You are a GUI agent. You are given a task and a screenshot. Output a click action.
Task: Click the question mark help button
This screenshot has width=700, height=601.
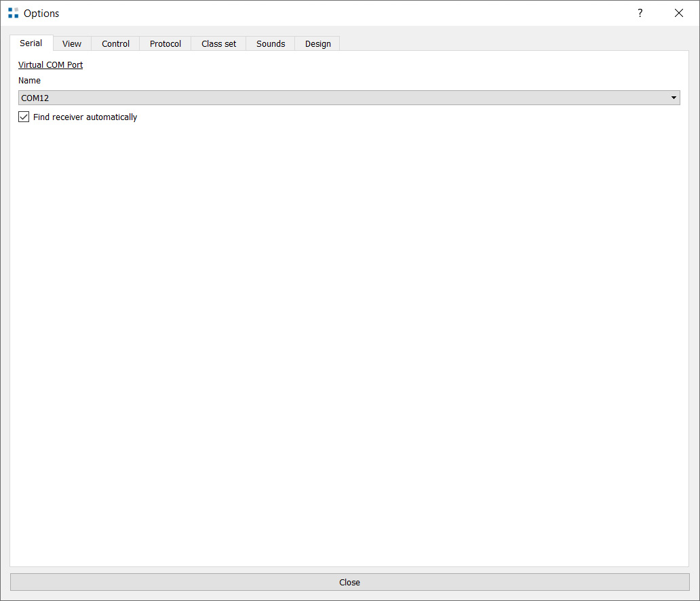tap(640, 13)
